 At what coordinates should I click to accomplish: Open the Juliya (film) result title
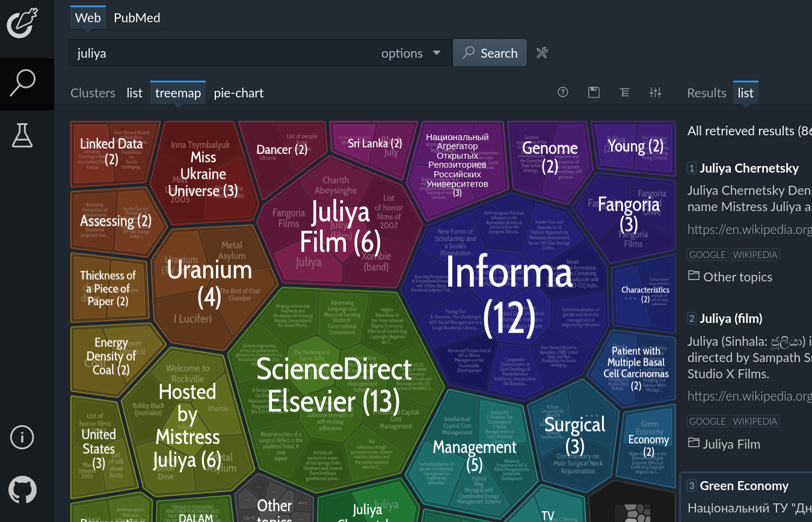(731, 318)
